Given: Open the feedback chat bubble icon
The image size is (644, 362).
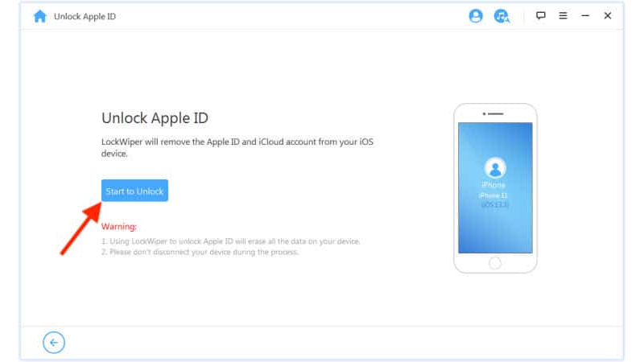Looking at the screenshot, I should click(540, 15).
